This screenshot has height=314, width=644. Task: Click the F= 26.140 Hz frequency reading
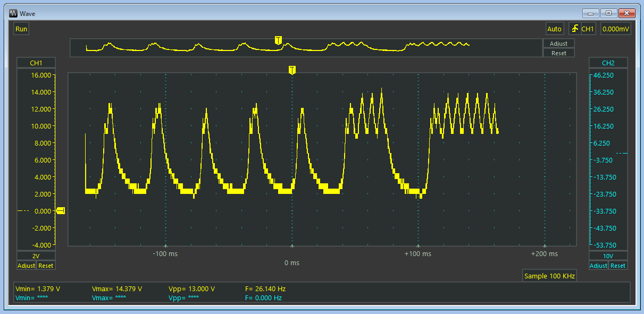[265, 289]
